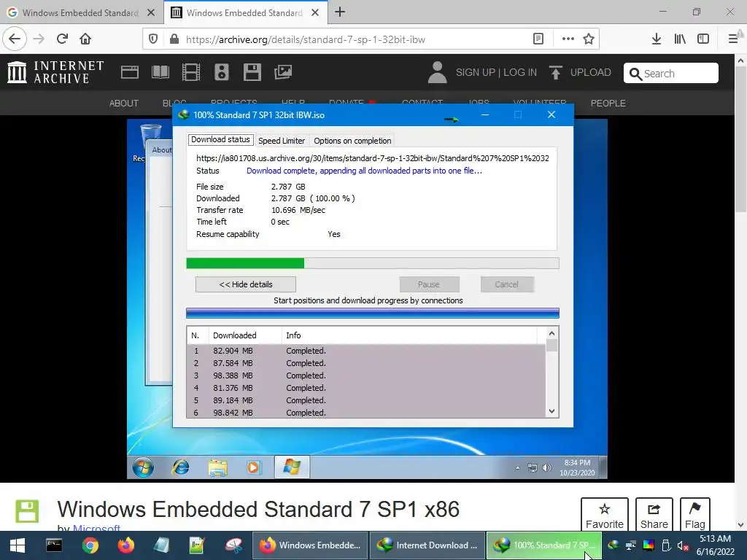The image size is (747, 560).
Task: Select connection row 1 with 82.904 MB
Action: point(366,351)
